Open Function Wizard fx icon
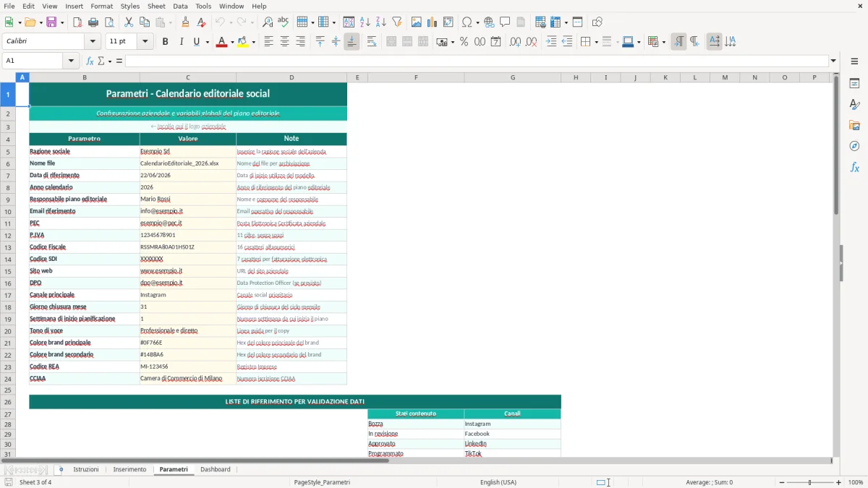Screen dimensions: 868x488 click(90, 61)
